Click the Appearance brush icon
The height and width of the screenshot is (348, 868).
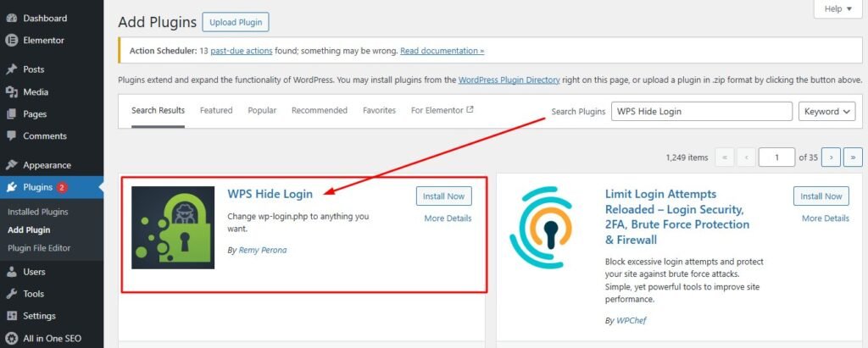[11, 165]
